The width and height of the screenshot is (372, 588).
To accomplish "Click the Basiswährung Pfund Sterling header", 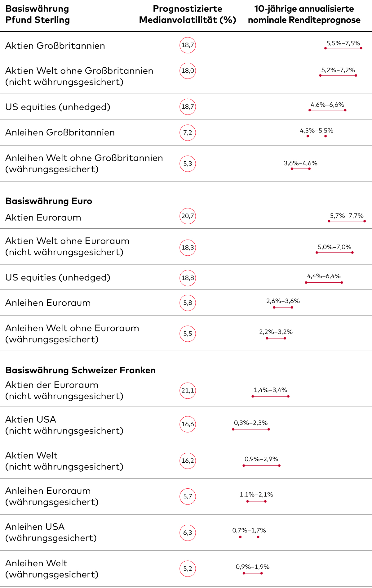I will coord(38,14).
